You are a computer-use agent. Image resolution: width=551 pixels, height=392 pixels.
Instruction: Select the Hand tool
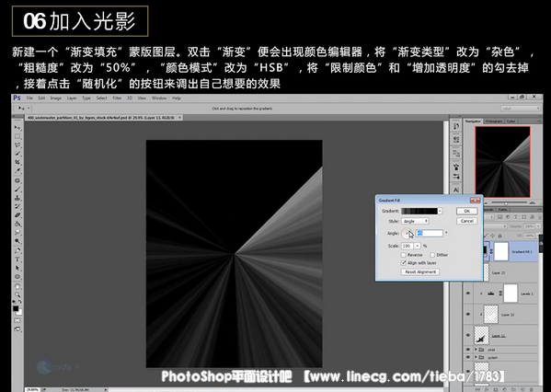pyautogui.click(x=17, y=286)
